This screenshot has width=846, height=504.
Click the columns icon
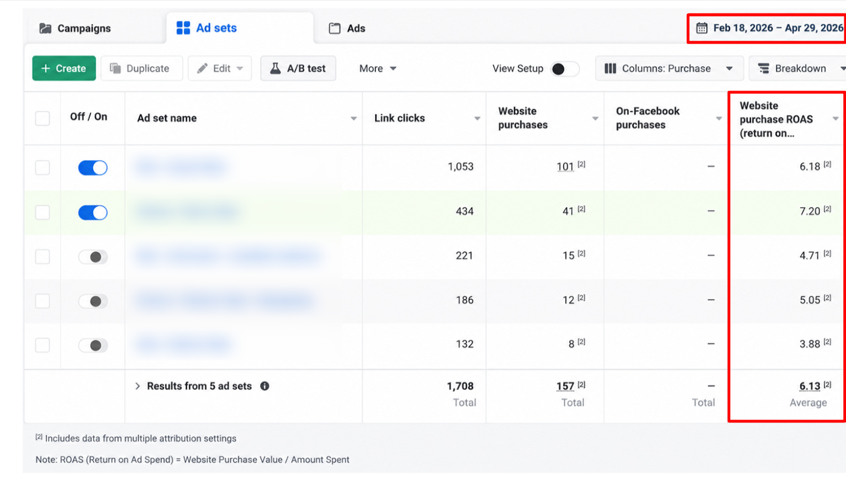[610, 68]
